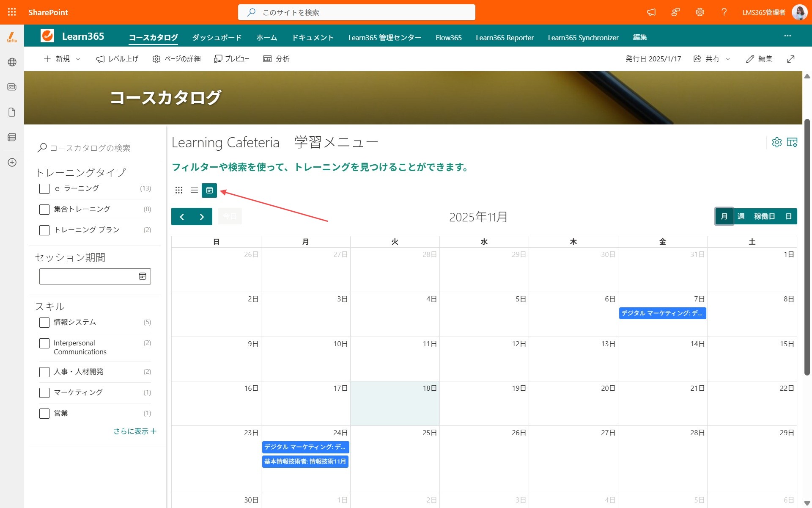The height and width of the screenshot is (508, 812).
Task: Open the Viva Connections icon in header
Action: pos(676,12)
